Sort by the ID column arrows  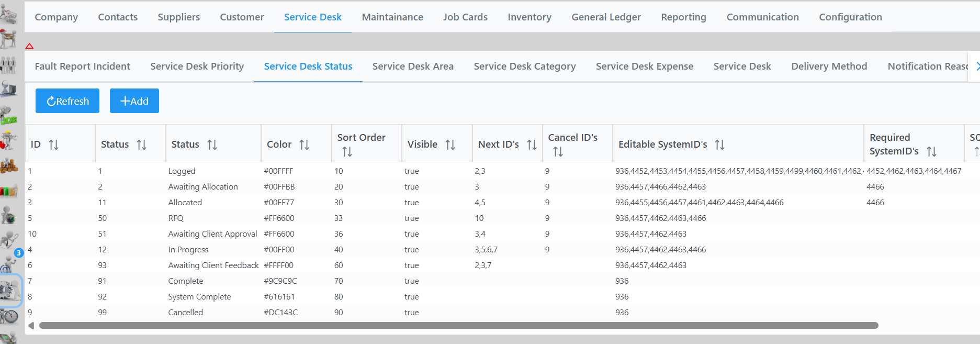[53, 145]
